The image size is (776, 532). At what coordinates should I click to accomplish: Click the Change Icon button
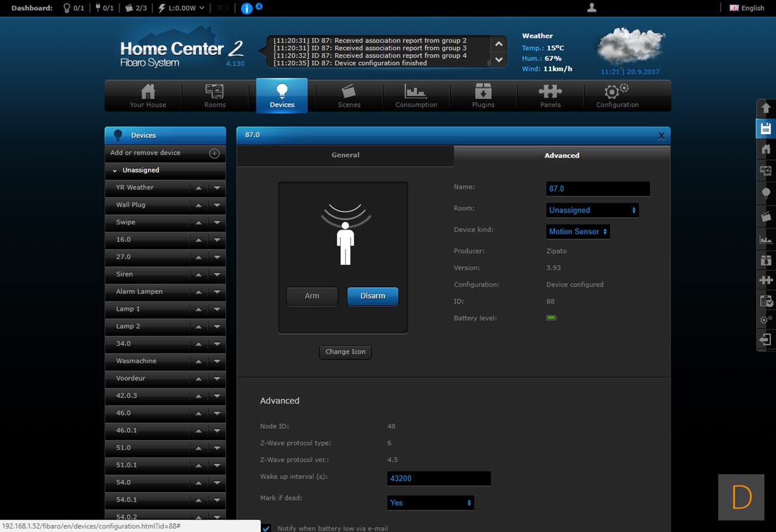(345, 352)
